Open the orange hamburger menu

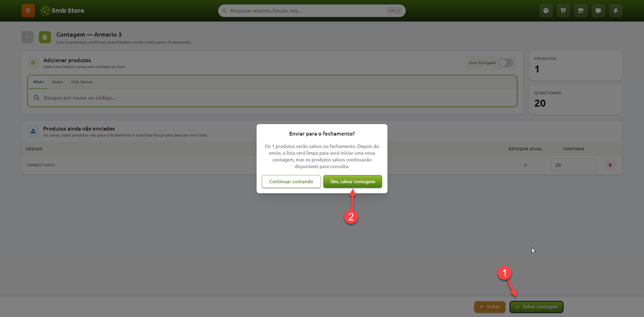click(28, 11)
